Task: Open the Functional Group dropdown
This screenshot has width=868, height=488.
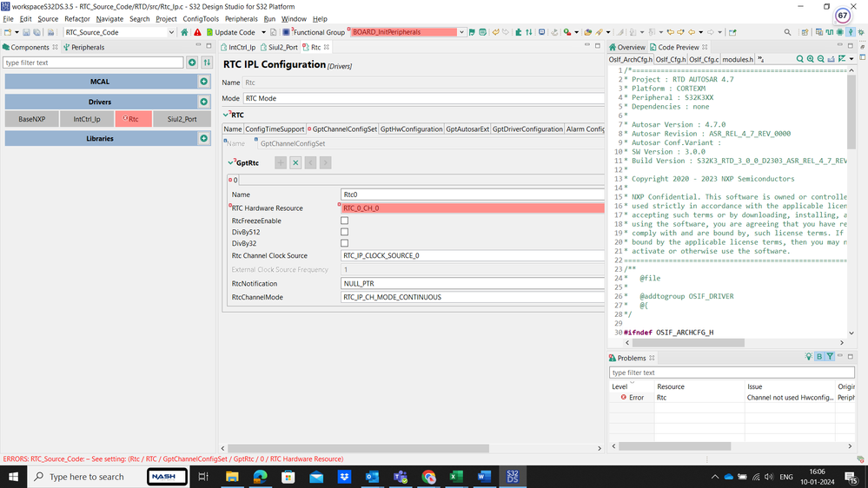Action: point(461,32)
